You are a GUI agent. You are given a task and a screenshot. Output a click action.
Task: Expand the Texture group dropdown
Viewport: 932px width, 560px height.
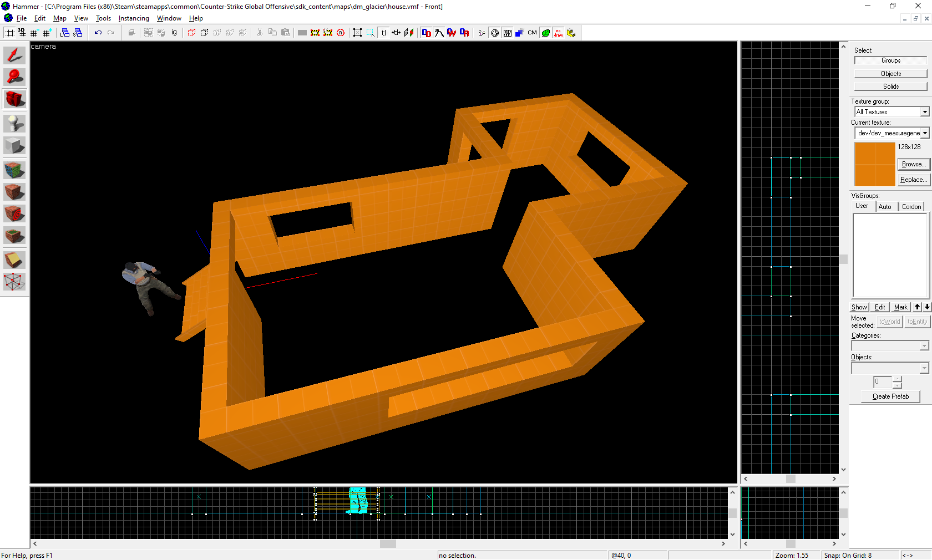pos(924,112)
